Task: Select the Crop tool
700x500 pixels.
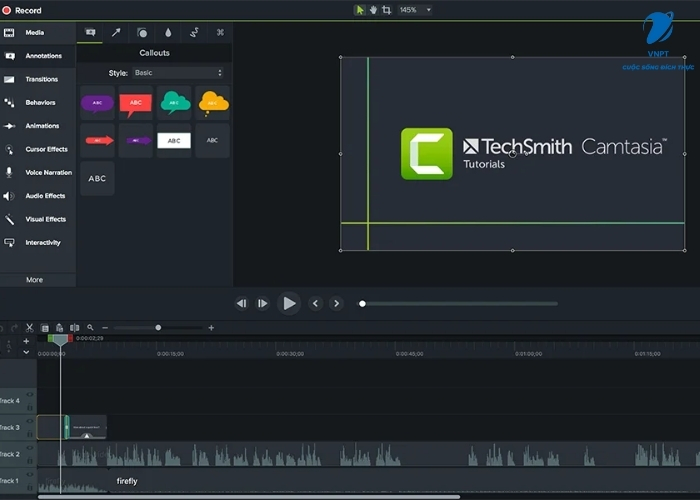Action: [x=387, y=10]
